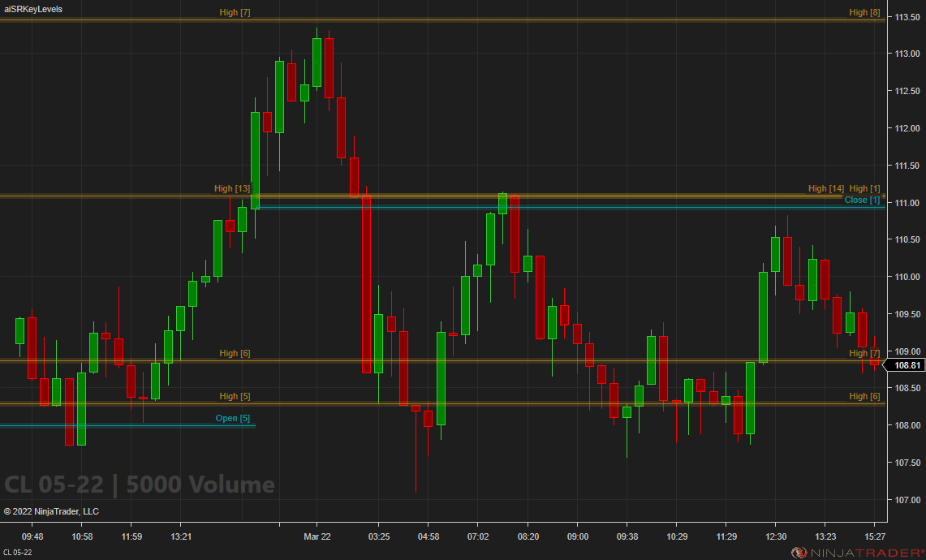Click the Mar 22 date on time axis
Image resolution: width=926 pixels, height=560 pixels.
pos(317,536)
